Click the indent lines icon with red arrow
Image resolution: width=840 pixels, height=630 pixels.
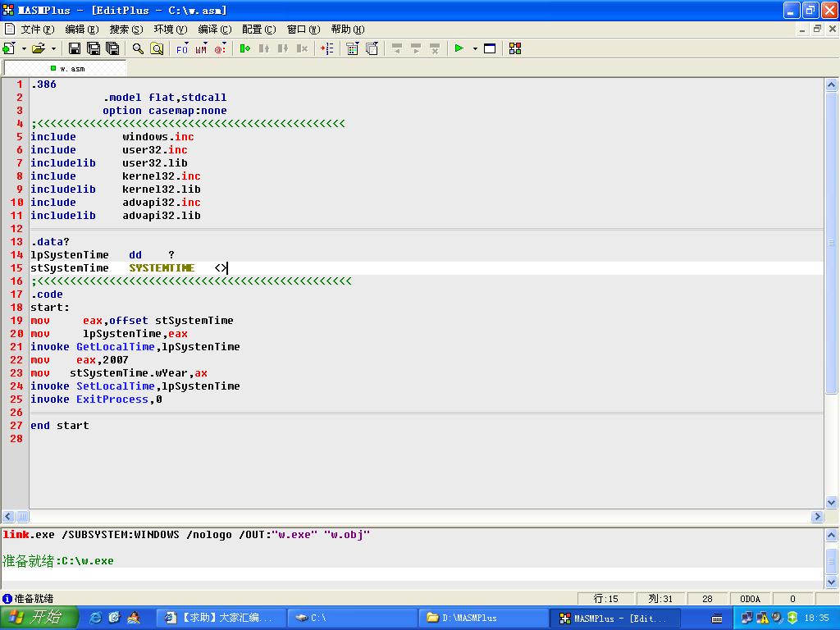326,48
